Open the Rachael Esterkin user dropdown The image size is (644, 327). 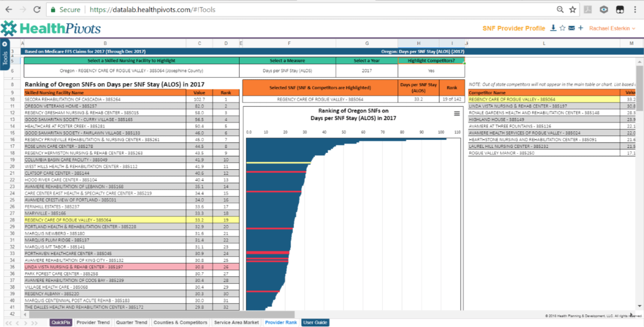point(612,28)
